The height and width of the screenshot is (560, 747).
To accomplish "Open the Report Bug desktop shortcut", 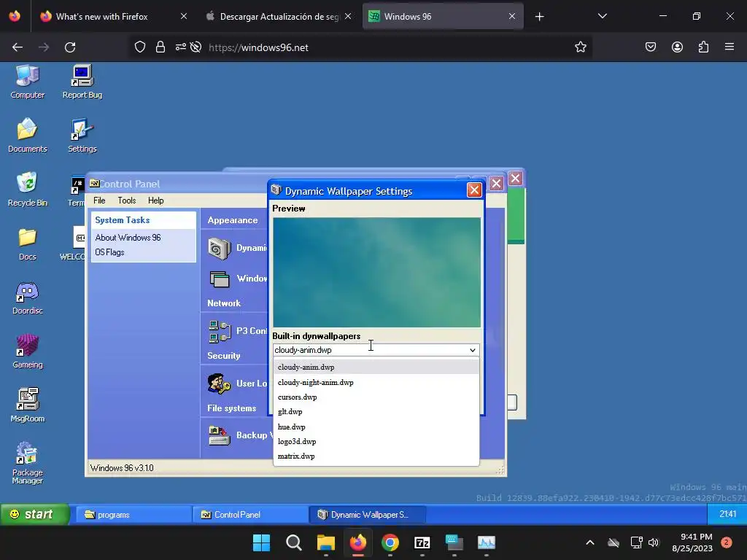I will click(82, 82).
